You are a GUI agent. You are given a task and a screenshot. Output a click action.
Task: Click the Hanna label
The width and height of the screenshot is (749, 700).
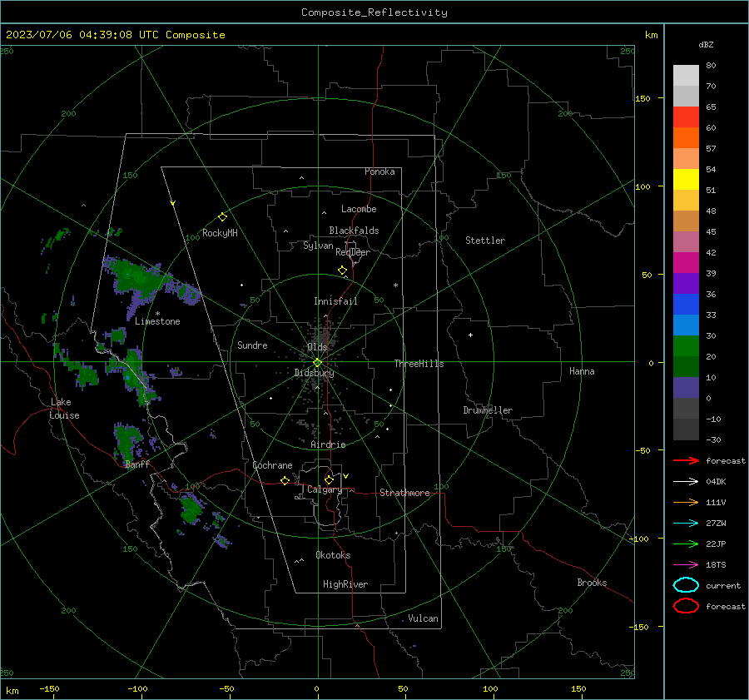pyautogui.click(x=582, y=371)
